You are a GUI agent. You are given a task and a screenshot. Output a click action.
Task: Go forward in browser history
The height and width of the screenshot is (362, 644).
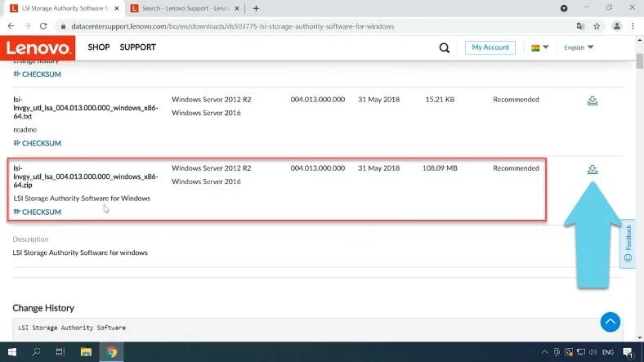pyautogui.click(x=27, y=26)
